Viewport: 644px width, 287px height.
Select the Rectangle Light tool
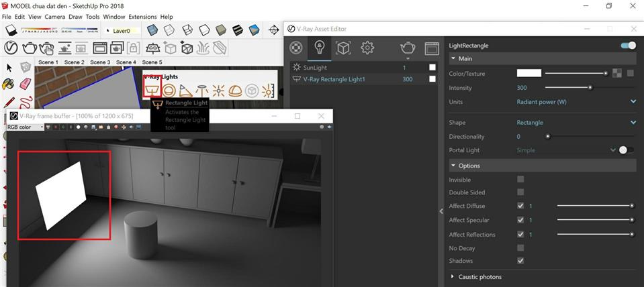click(152, 91)
